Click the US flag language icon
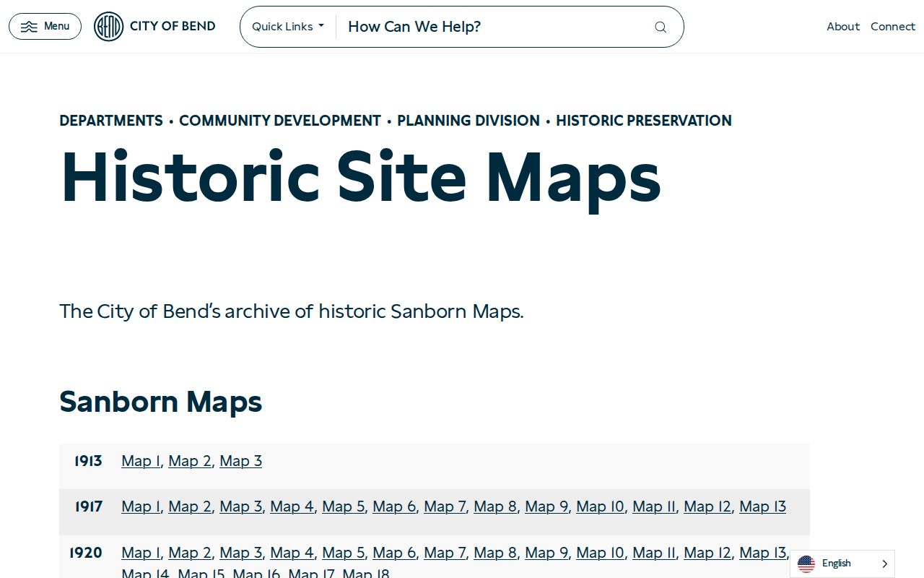924x578 pixels. [x=806, y=564]
